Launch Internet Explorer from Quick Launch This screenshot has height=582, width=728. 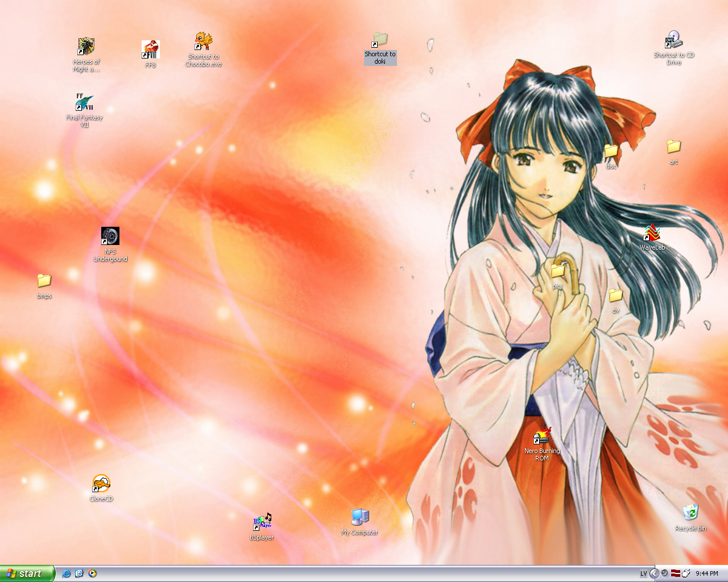[67, 573]
